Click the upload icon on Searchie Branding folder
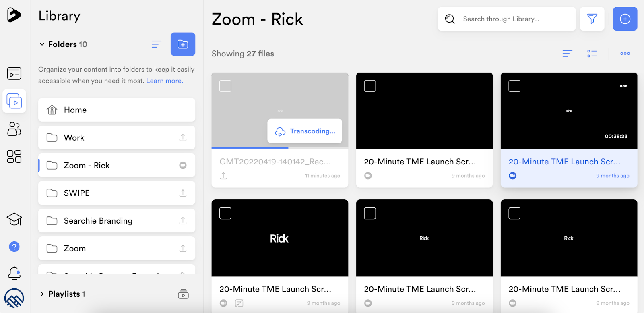This screenshot has height=313, width=644. pyautogui.click(x=183, y=221)
